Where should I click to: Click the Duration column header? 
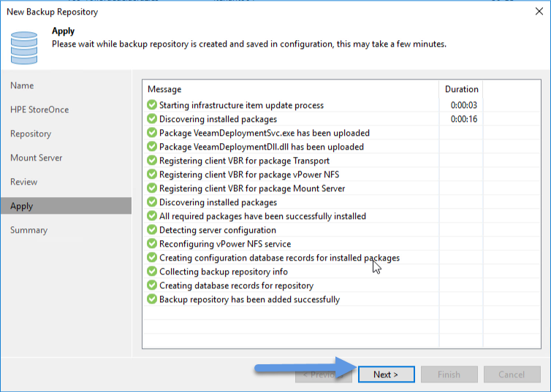[461, 89]
